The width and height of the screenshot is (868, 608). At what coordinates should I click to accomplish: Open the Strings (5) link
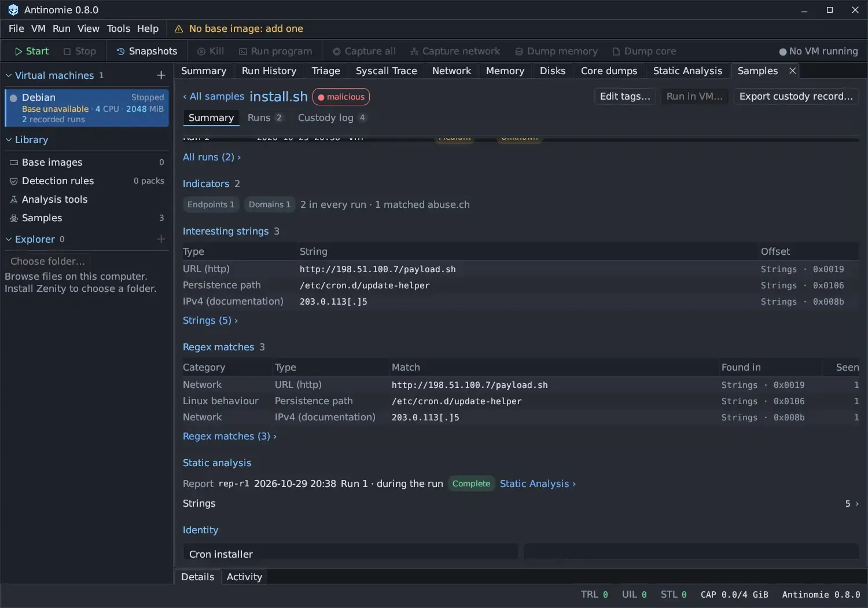point(210,320)
